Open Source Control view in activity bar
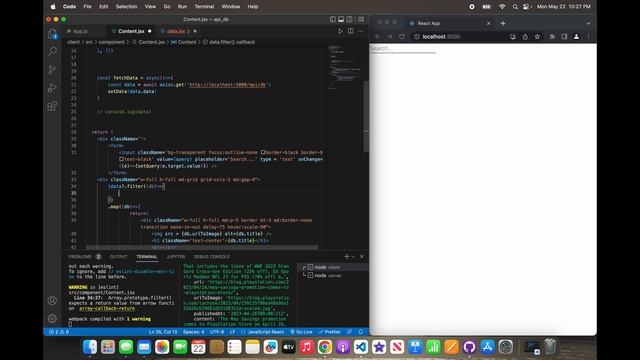Viewport: 640px width, 360px height. point(52,69)
